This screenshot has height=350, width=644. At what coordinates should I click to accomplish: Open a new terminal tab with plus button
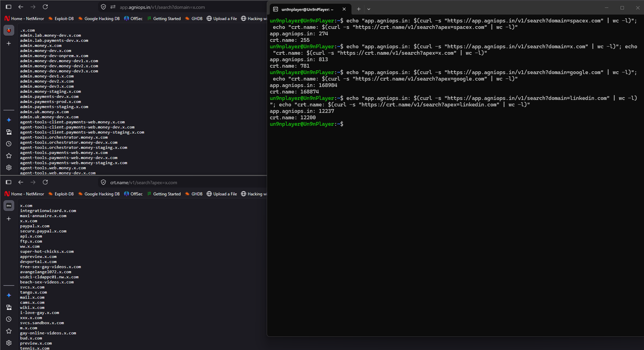[358, 9]
